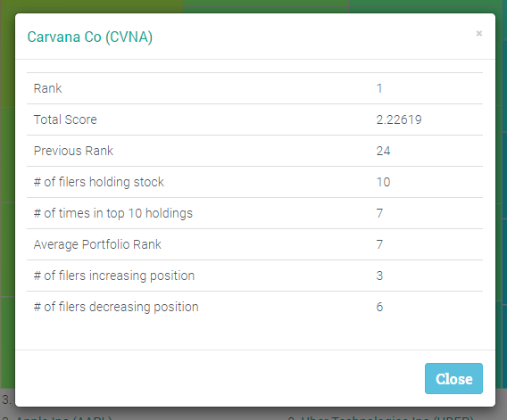This screenshot has height=420, width=507.
Task: Select filers holding stock value 10
Action: tap(383, 182)
